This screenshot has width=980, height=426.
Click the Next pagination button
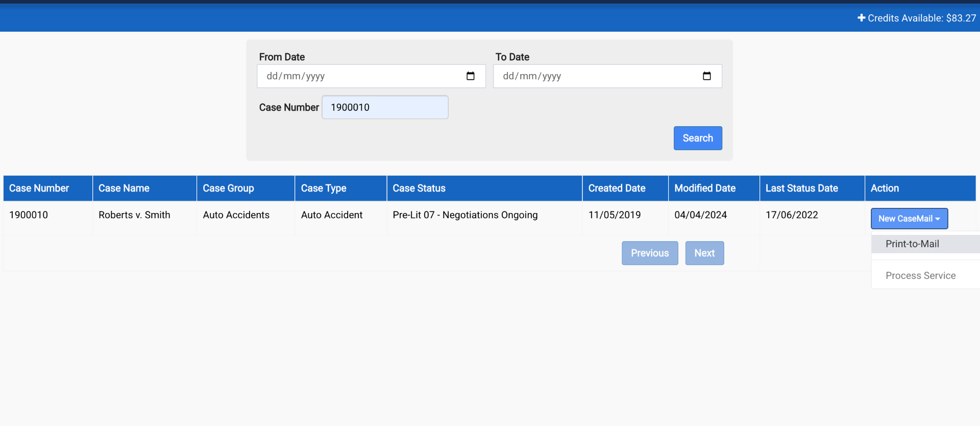coord(704,253)
